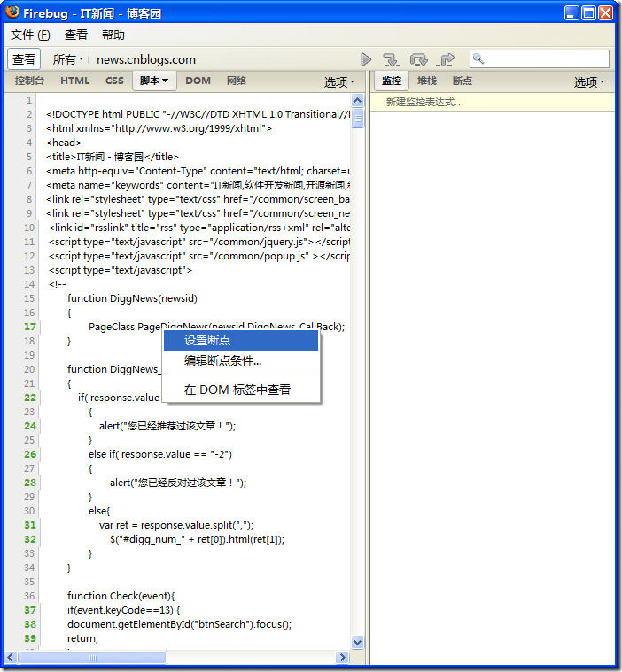Viewport: 622px width, 672px height.
Task: Click the vertical scrollbar thumb
Action: 357,119
